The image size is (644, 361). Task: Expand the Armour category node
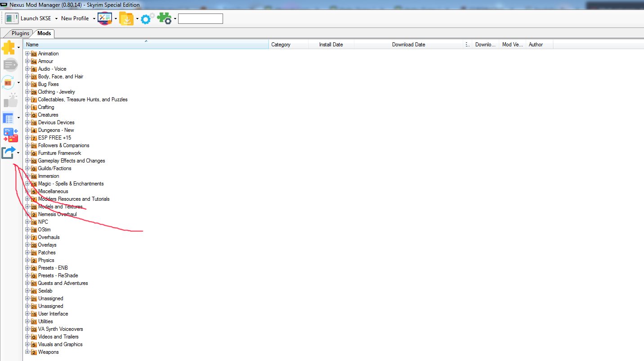pos(27,61)
